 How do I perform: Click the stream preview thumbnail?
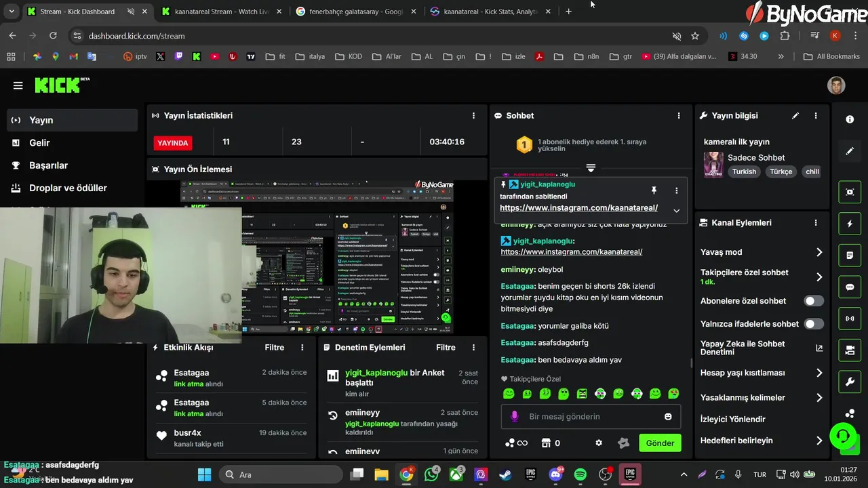[x=317, y=257]
